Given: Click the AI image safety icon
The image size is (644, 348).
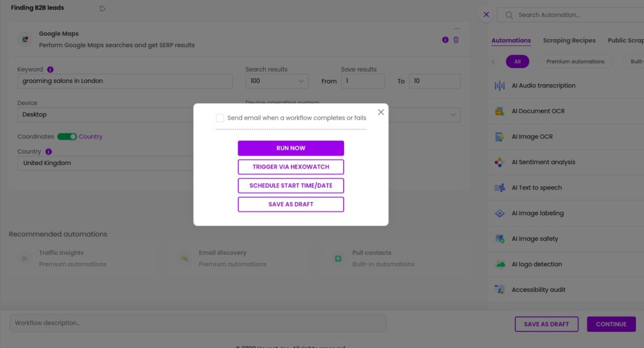Looking at the screenshot, I should [499, 239].
